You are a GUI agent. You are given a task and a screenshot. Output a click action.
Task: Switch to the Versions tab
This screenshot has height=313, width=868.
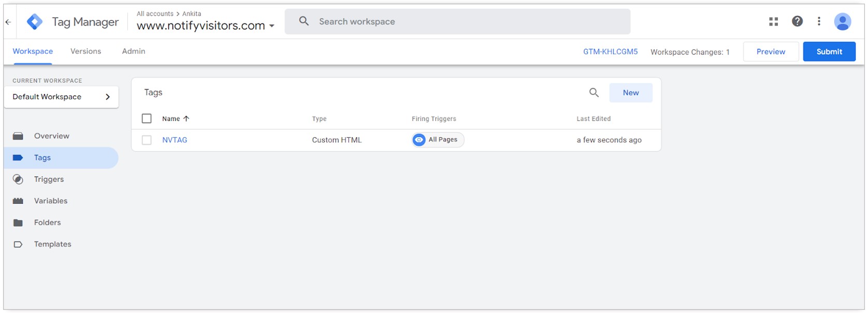click(86, 51)
